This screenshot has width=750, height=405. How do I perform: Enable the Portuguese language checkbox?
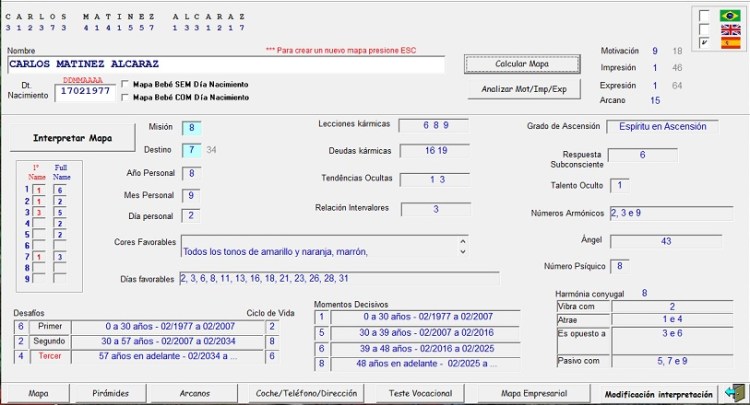706,16
